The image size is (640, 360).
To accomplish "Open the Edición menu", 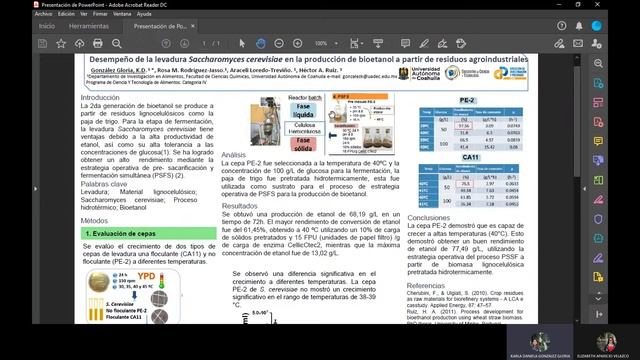I will [66, 14].
